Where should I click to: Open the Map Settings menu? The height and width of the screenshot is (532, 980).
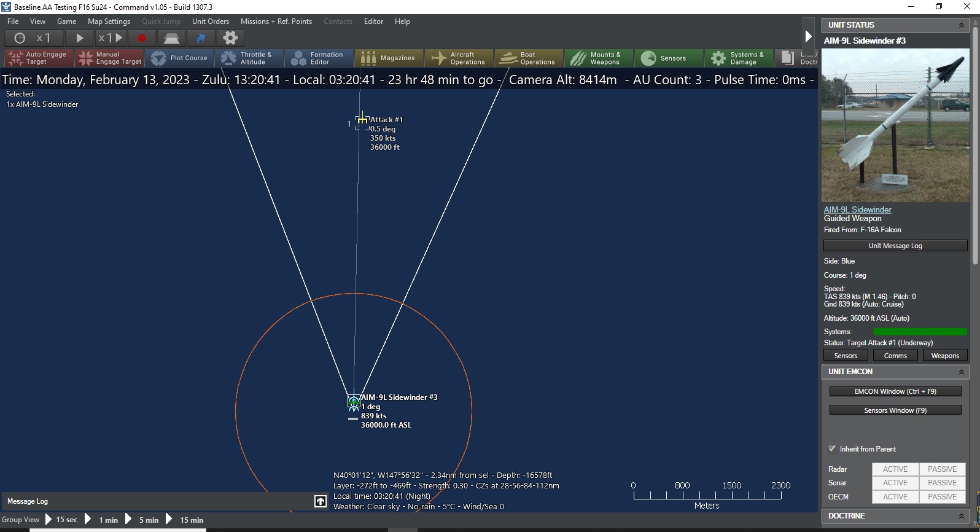(109, 22)
